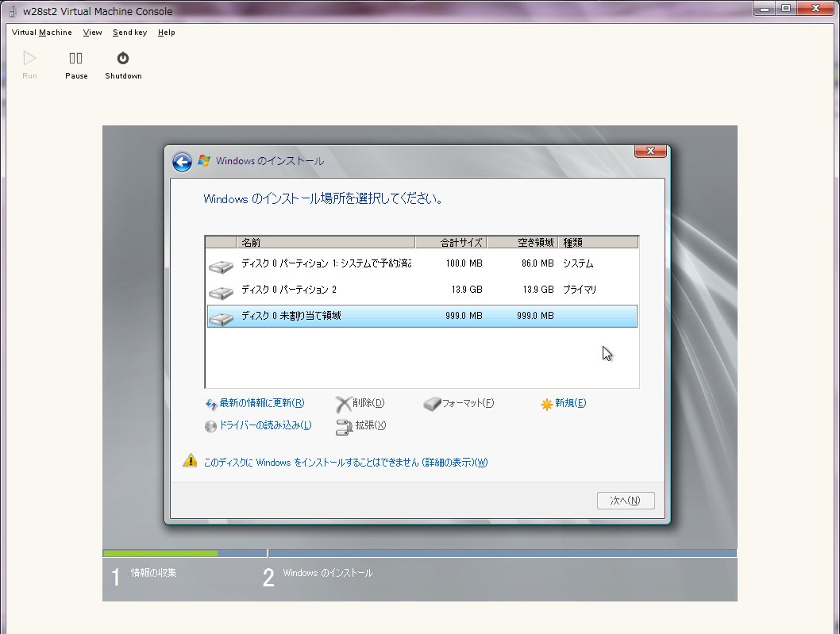The height and width of the screenshot is (634, 840).
Task: Open the Virtual Machine menu
Action: point(42,32)
